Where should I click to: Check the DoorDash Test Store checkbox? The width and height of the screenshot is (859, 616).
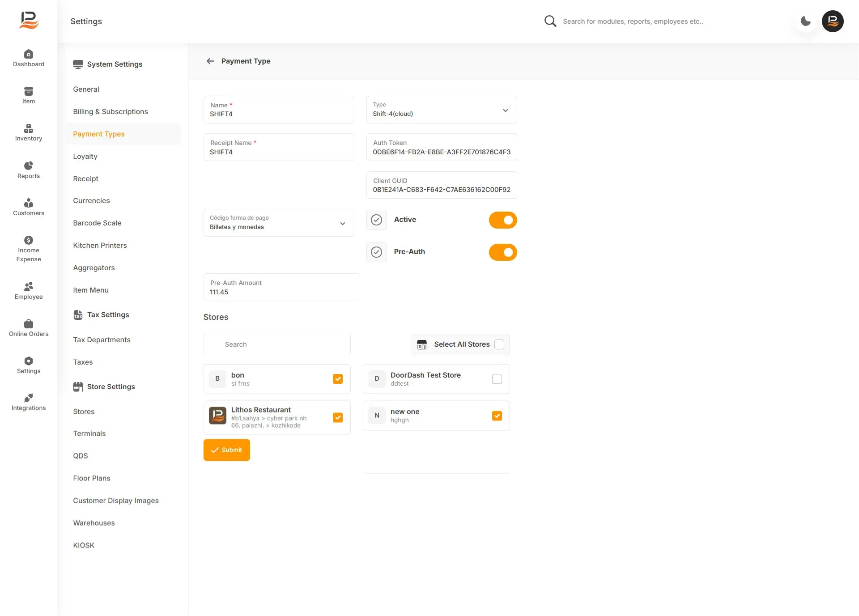click(x=497, y=379)
